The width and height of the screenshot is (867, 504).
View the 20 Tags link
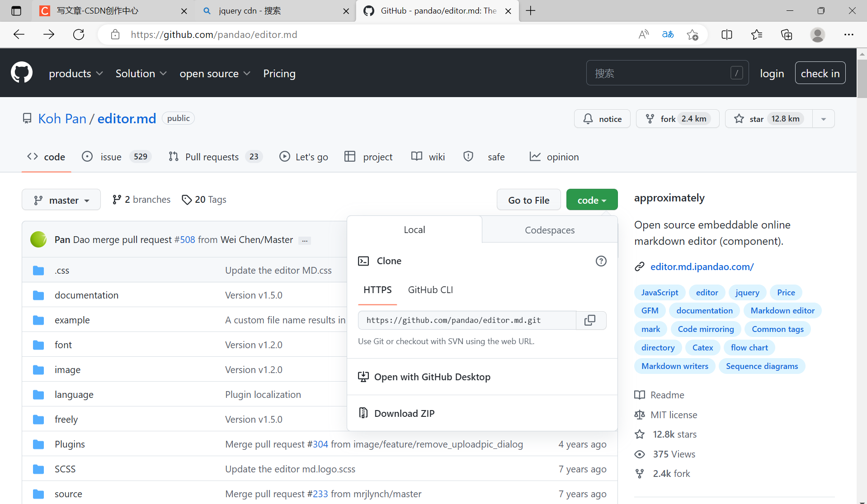pyautogui.click(x=204, y=200)
